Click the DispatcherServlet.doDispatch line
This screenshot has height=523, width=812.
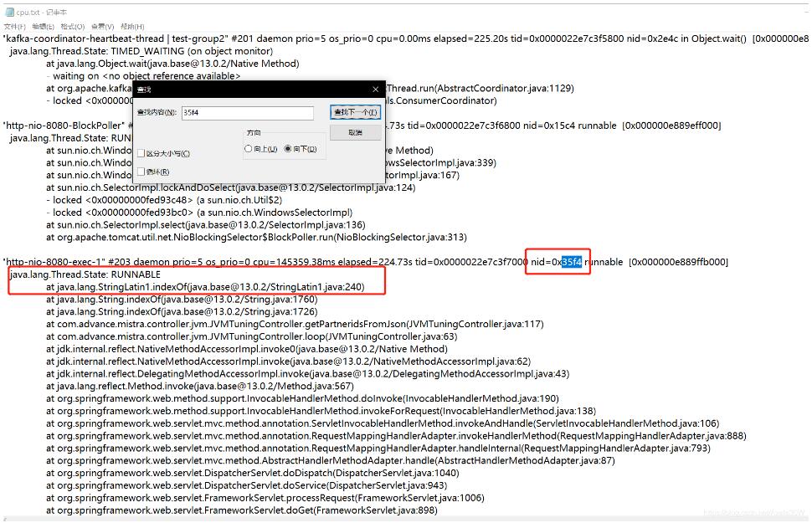(x=253, y=474)
